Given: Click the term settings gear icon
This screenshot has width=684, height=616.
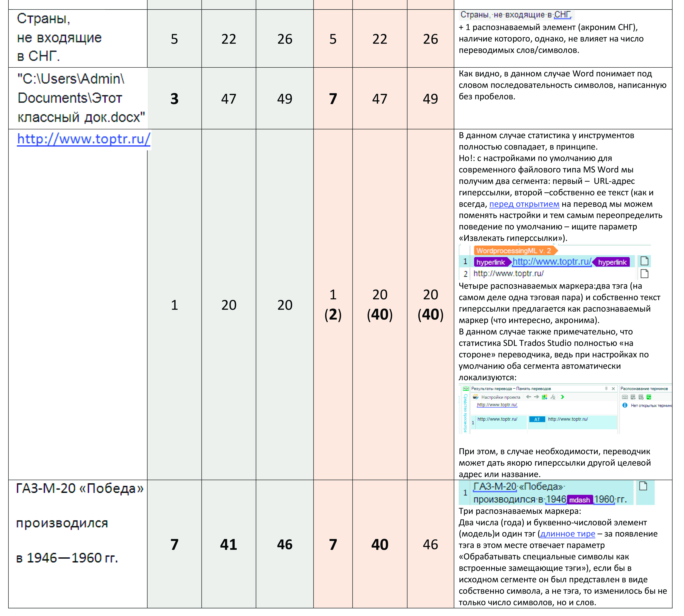Looking at the screenshot, I should 641,397.
